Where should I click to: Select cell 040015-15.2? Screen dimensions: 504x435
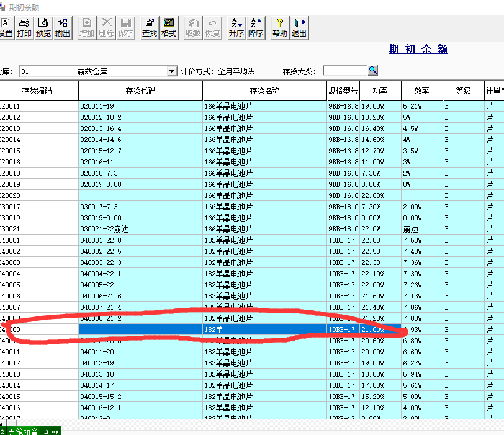(x=140, y=397)
